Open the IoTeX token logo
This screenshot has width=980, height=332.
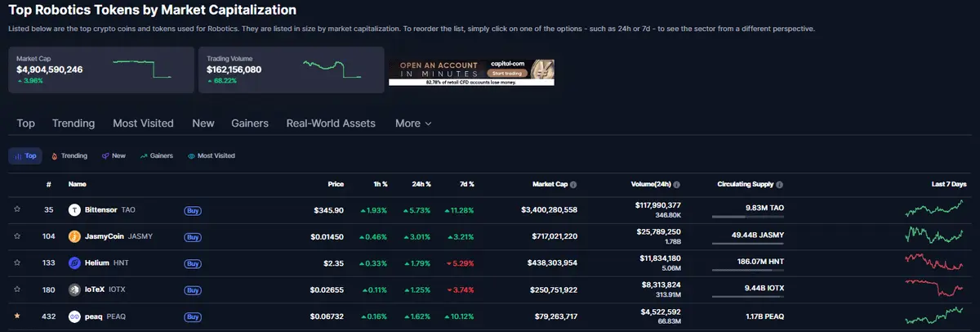[x=74, y=289]
